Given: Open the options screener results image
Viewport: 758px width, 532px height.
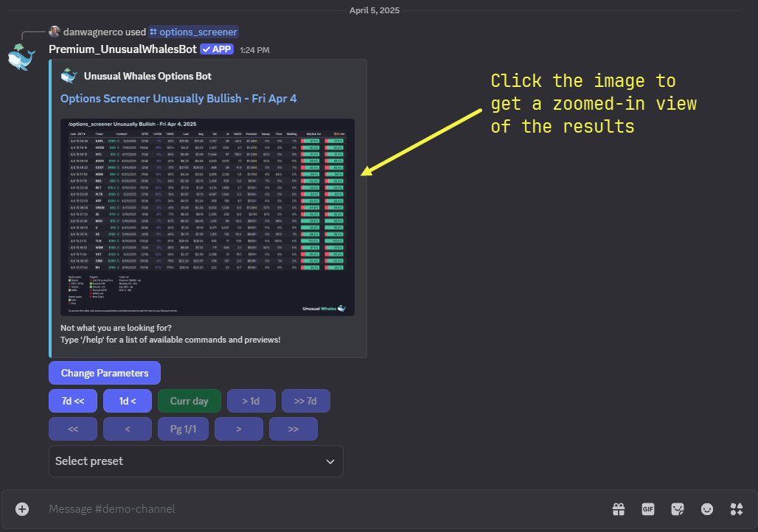Looking at the screenshot, I should pyautogui.click(x=207, y=217).
